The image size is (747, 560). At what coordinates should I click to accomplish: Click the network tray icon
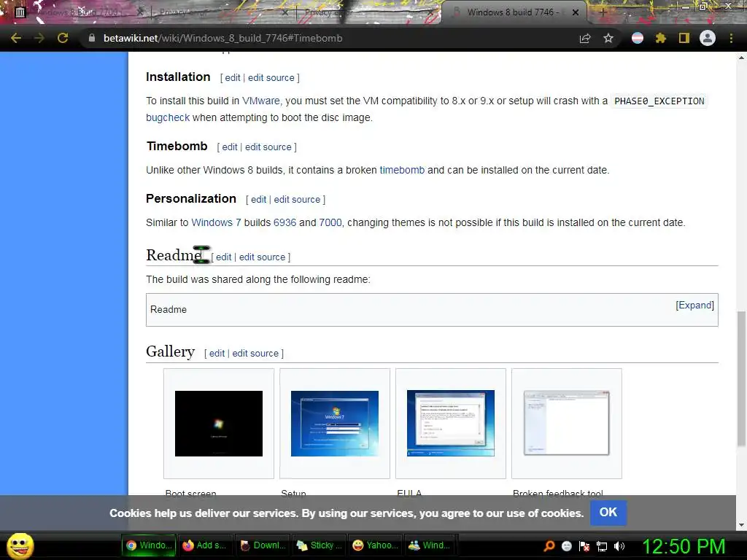click(x=602, y=547)
